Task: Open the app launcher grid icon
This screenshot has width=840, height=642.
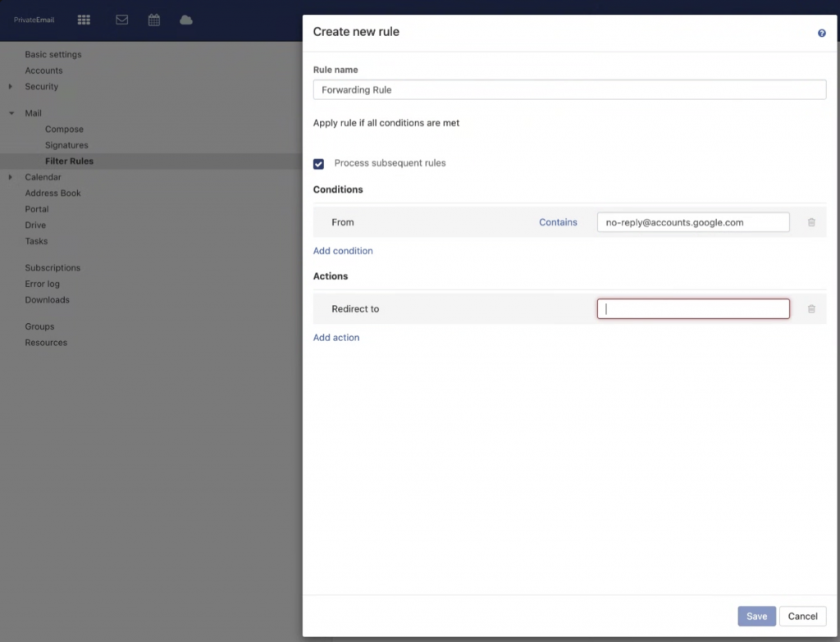Action: 84,20
